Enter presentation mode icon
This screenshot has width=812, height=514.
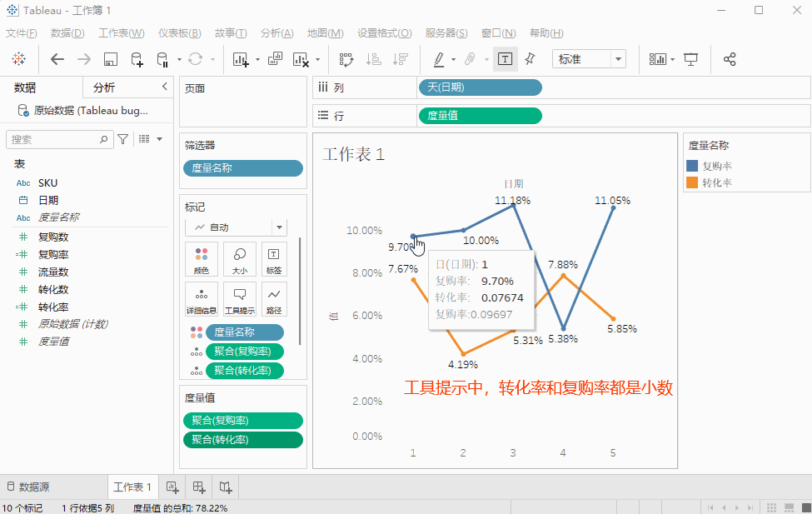(x=690, y=59)
